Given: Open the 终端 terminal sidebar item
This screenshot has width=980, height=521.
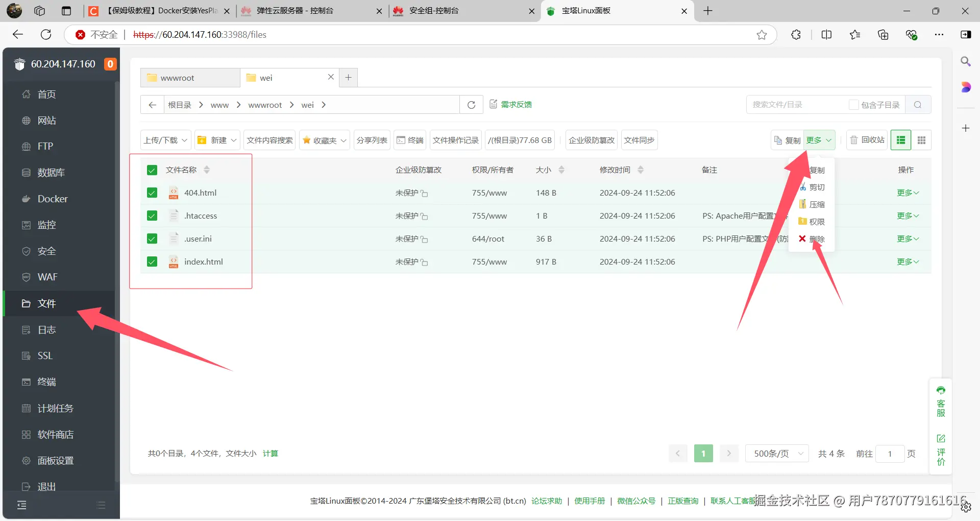Looking at the screenshot, I should [x=46, y=382].
